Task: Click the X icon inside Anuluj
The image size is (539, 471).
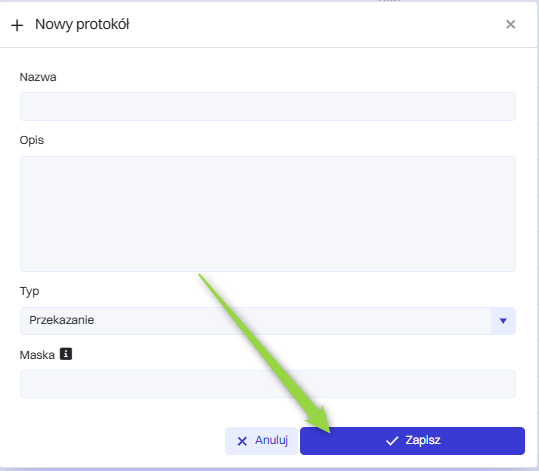Action: point(242,441)
